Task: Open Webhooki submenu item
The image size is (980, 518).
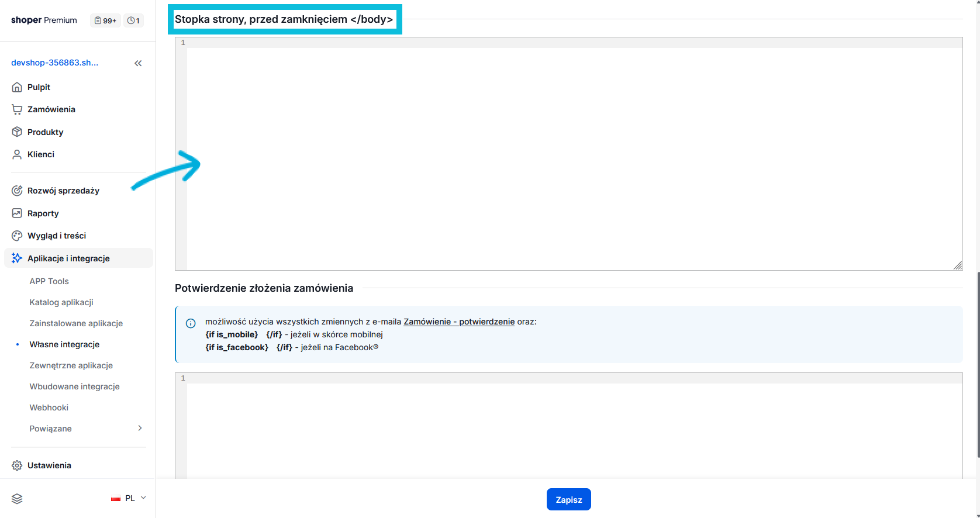Action: [49, 408]
